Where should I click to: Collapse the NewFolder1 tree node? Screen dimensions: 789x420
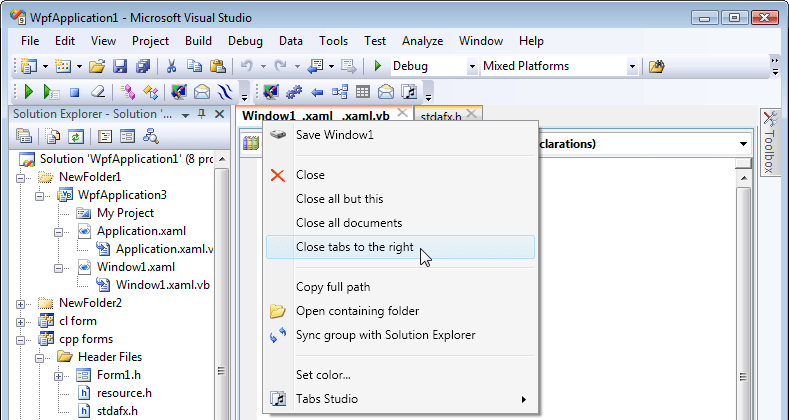point(21,178)
